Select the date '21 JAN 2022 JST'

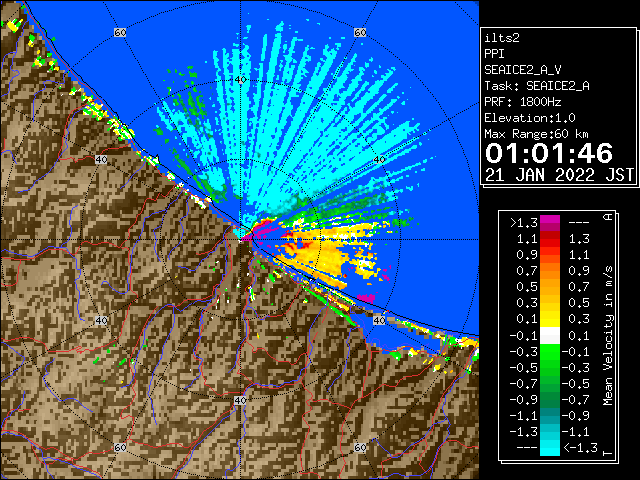click(559, 175)
